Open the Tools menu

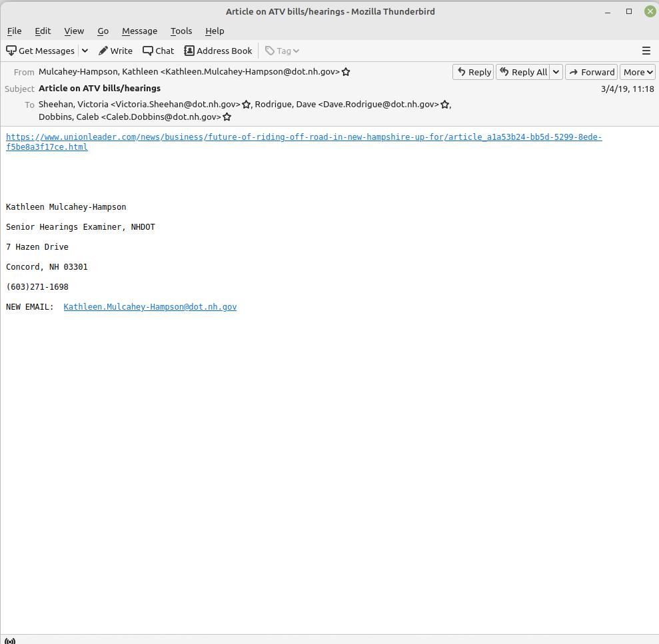(x=181, y=31)
